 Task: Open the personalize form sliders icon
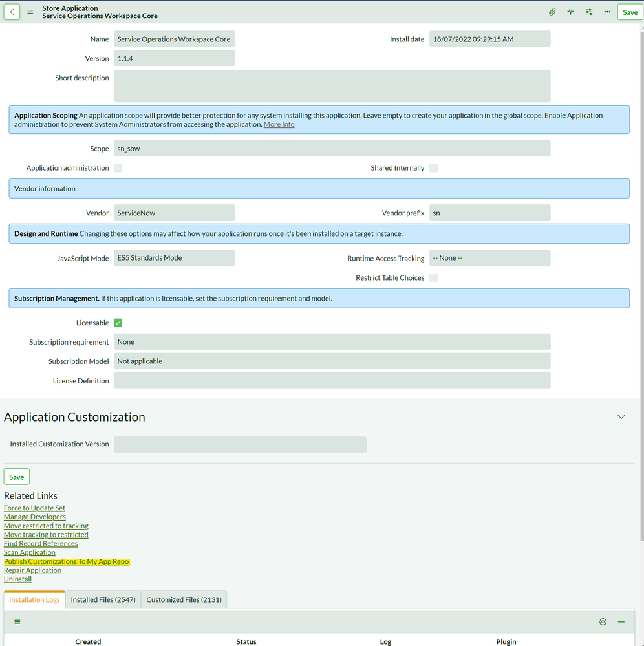tap(588, 12)
